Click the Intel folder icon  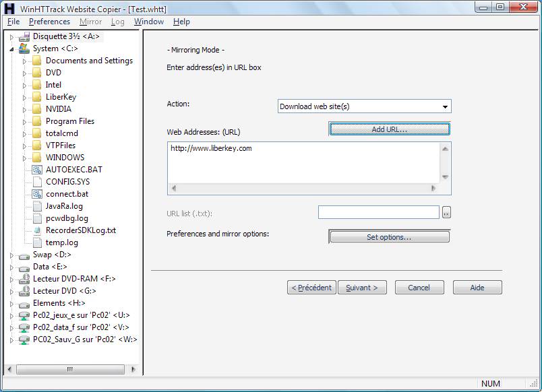36,85
